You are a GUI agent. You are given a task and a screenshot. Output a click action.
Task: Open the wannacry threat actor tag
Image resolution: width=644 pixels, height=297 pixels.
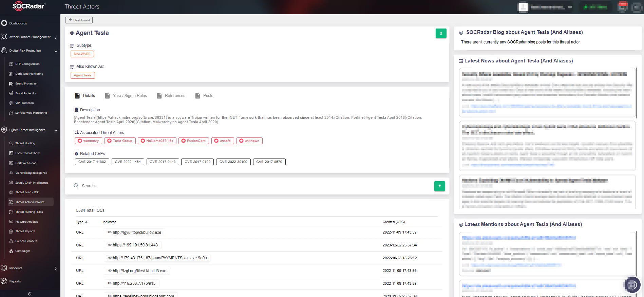click(x=88, y=141)
